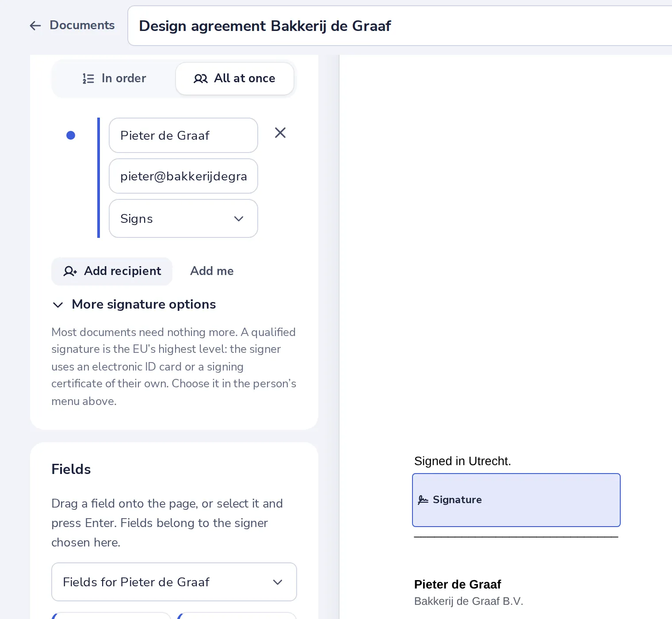672x619 pixels.
Task: Edit the document title field
Action: click(x=400, y=26)
